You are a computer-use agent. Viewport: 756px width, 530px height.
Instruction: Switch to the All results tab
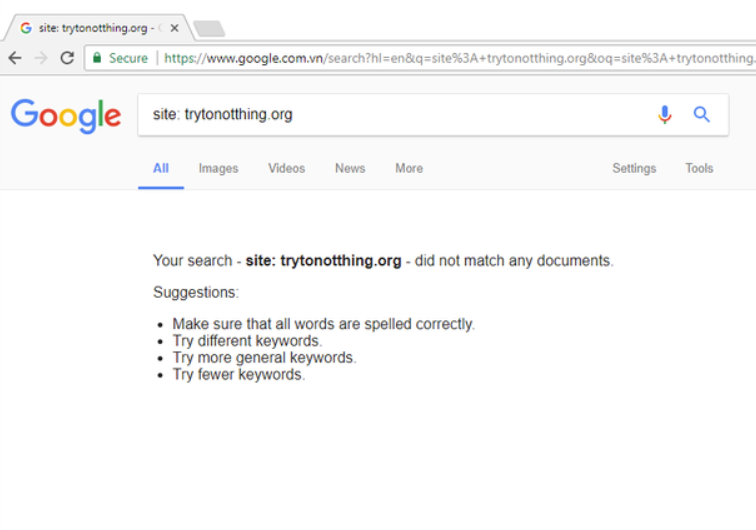[160, 168]
